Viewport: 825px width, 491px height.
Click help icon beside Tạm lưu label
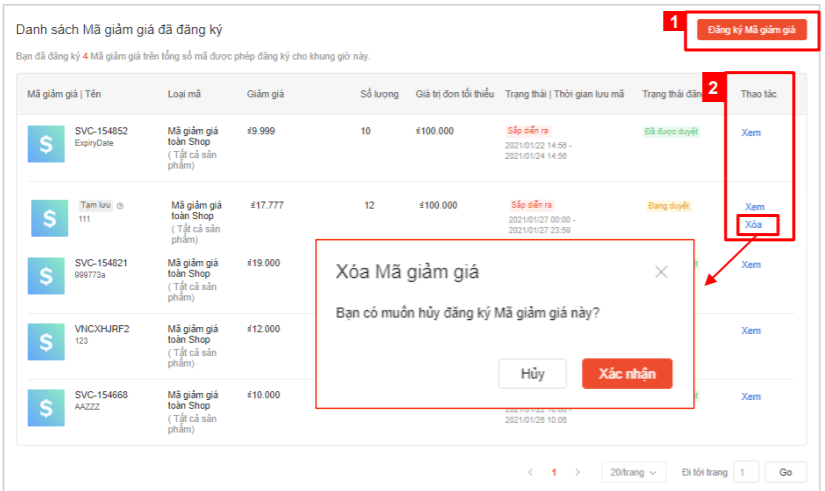(120, 206)
